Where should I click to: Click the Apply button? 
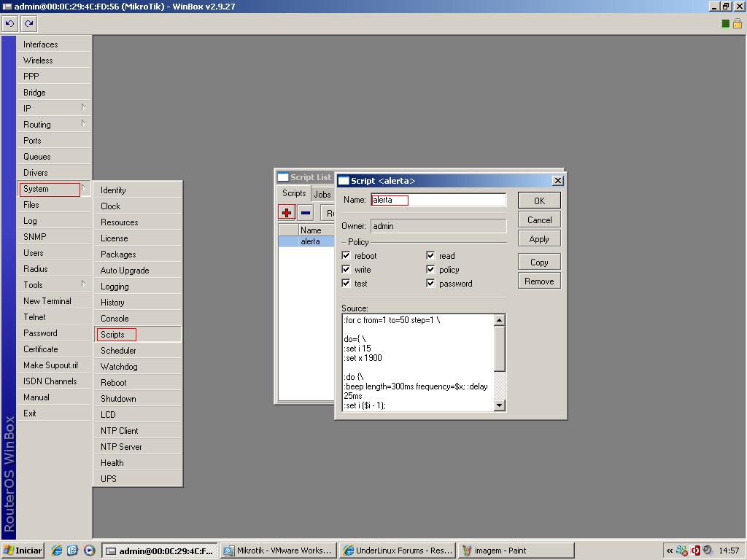tap(539, 239)
